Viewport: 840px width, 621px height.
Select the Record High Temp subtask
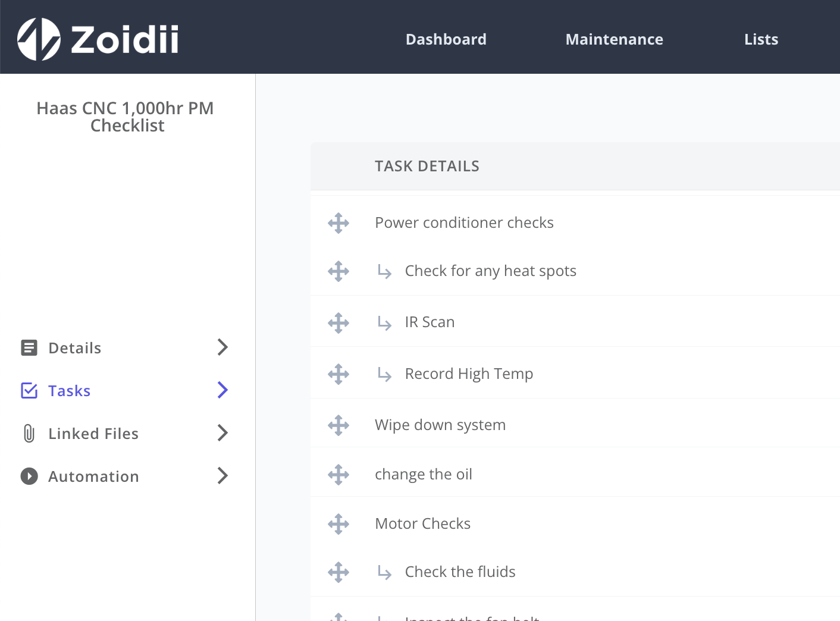click(469, 374)
